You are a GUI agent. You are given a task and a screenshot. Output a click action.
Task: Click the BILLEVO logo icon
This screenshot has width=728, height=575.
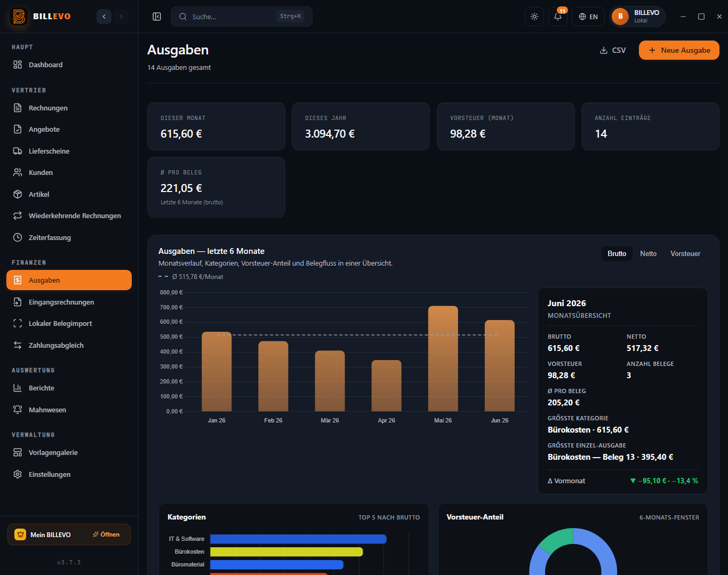click(19, 17)
